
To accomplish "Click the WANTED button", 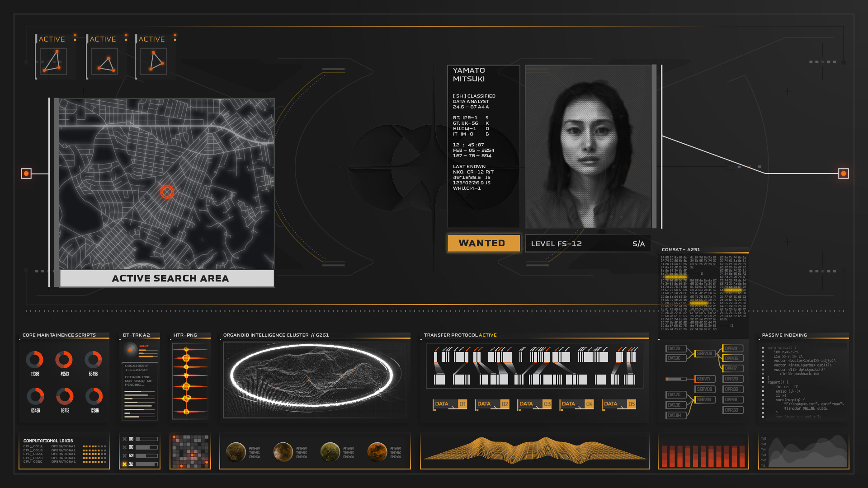I will click(482, 243).
